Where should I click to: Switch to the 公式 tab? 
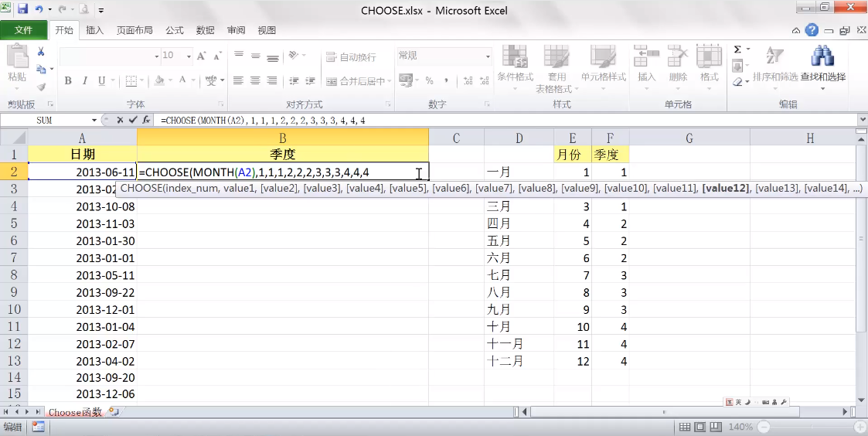(x=175, y=30)
